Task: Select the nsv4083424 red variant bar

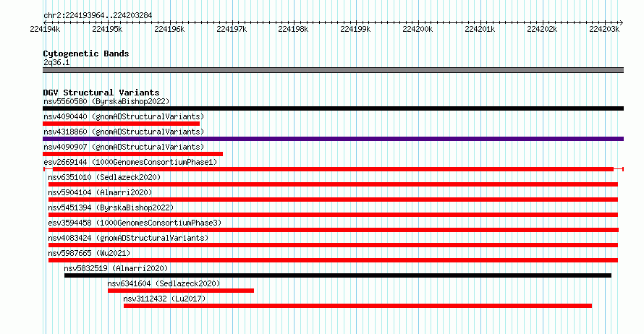Action: (x=333, y=245)
